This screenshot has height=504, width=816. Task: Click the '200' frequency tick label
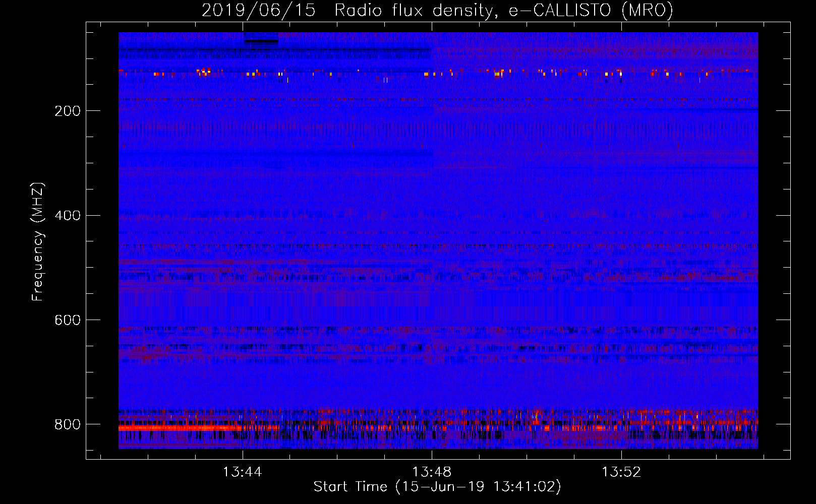[x=68, y=111]
